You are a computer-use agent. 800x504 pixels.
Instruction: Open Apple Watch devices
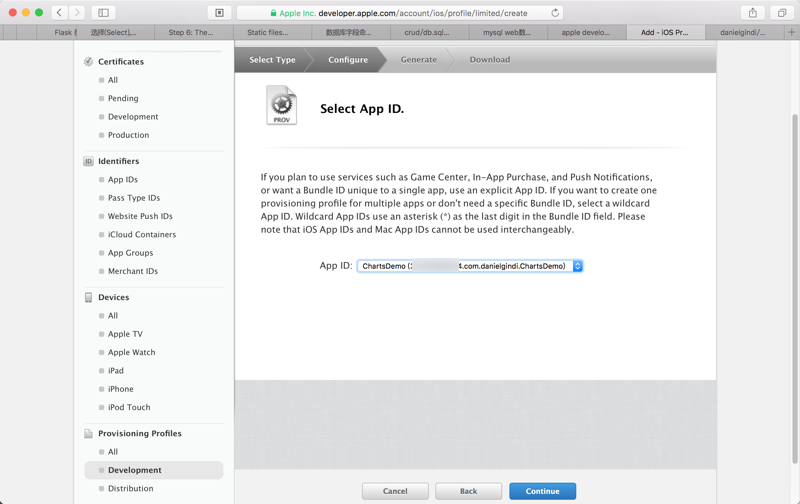pos(132,352)
